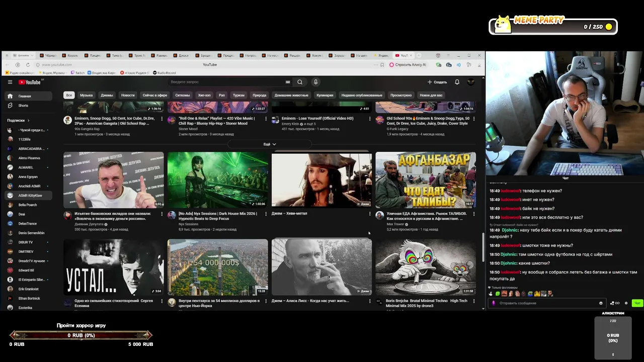Open the 54 000 000$ penthouse thumbnail
This screenshot has width=644, height=362.
click(x=218, y=267)
